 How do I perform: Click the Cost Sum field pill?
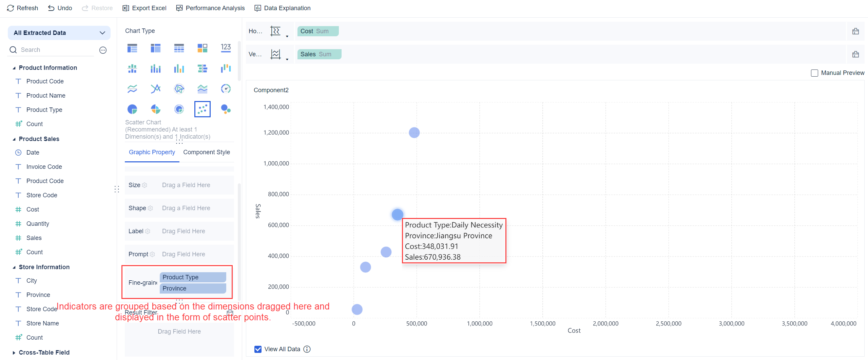[318, 31]
